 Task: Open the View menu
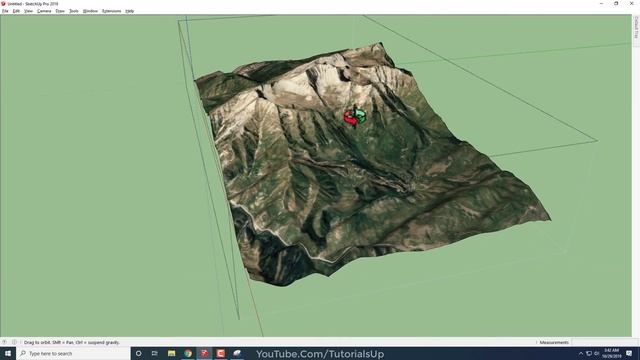(28, 11)
